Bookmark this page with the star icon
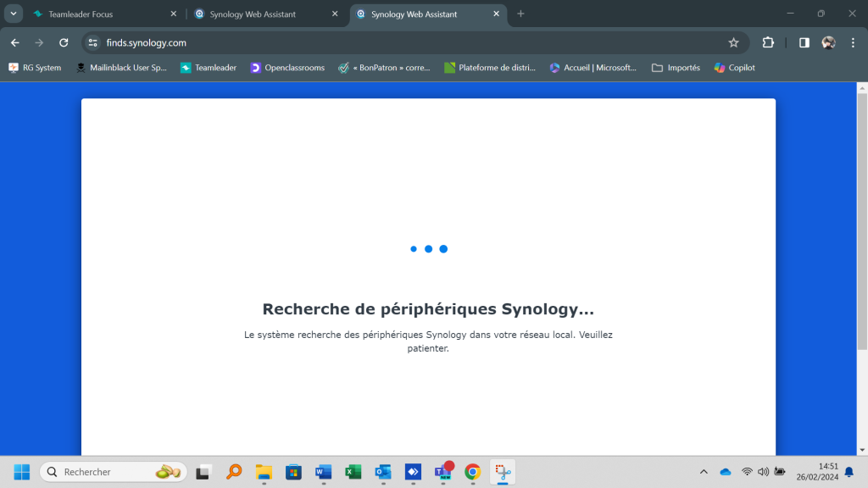 click(733, 42)
